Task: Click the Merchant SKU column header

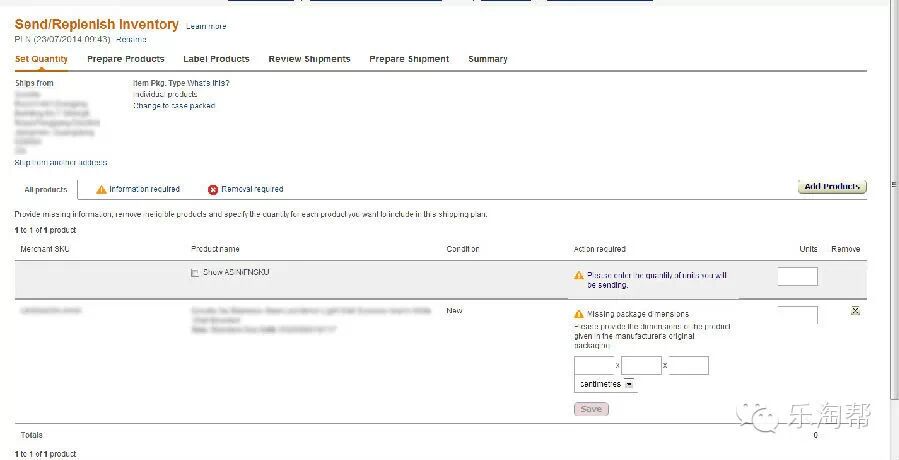Action: (45, 250)
